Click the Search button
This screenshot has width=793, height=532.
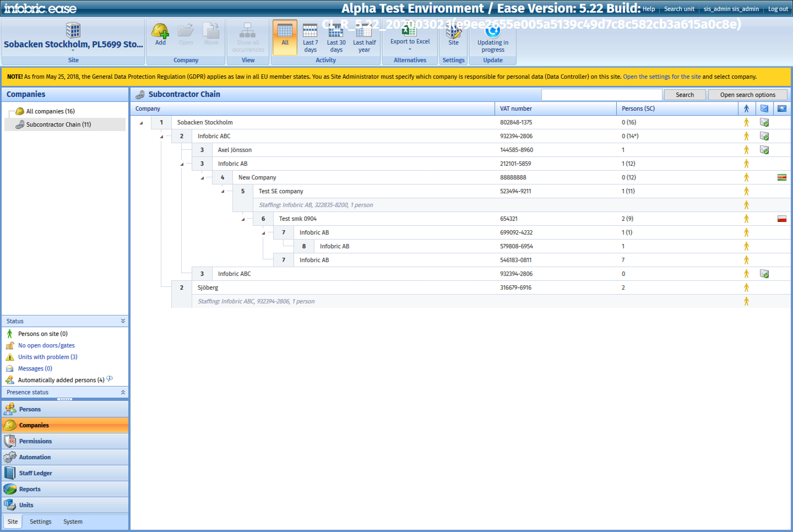click(x=685, y=95)
